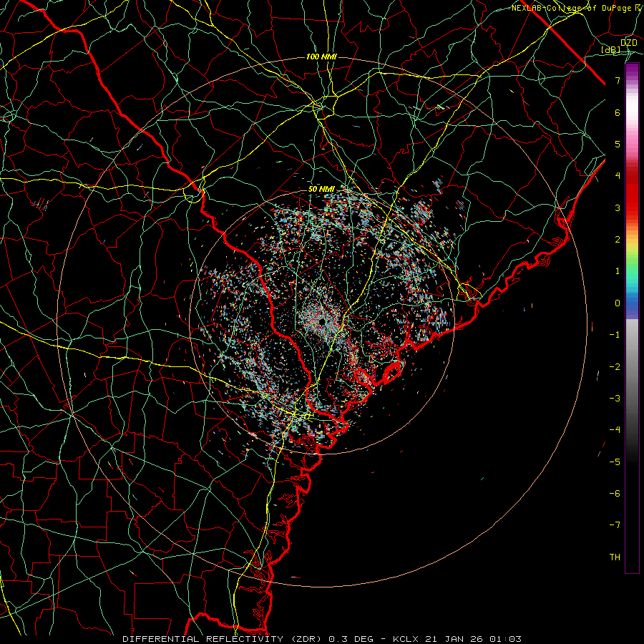
Task: Click the -1 value on the dB scale
Action: click(x=615, y=335)
